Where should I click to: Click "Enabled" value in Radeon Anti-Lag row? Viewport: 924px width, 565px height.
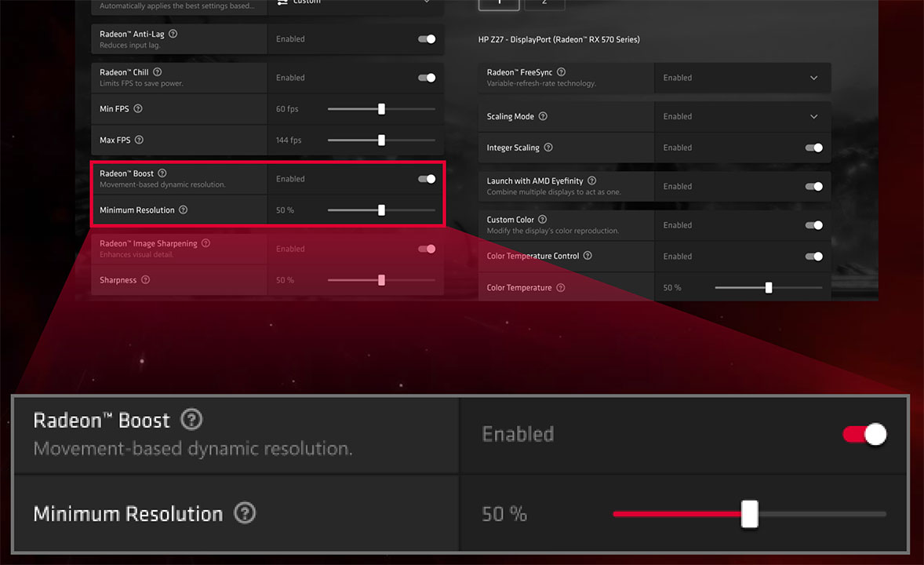click(x=290, y=39)
